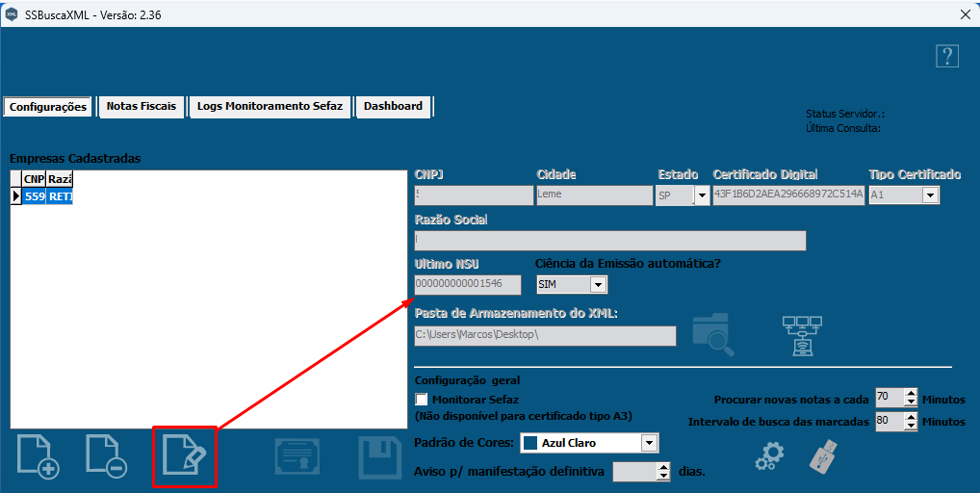This screenshot has width=980, height=493.
Task: Increase the Procurar novas notas minutes value
Action: 910,393
